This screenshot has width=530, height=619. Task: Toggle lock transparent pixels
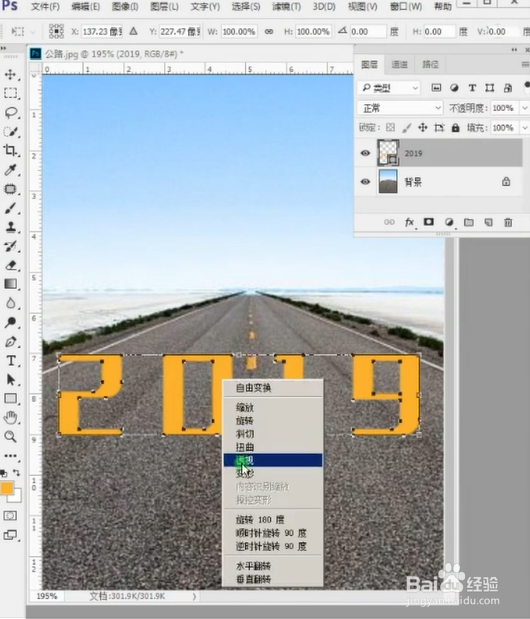click(x=390, y=128)
